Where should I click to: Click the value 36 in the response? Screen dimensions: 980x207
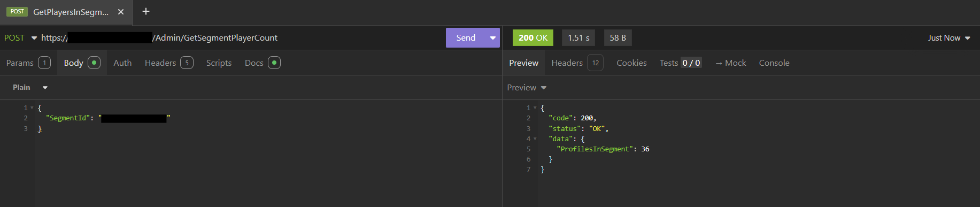[645, 149]
